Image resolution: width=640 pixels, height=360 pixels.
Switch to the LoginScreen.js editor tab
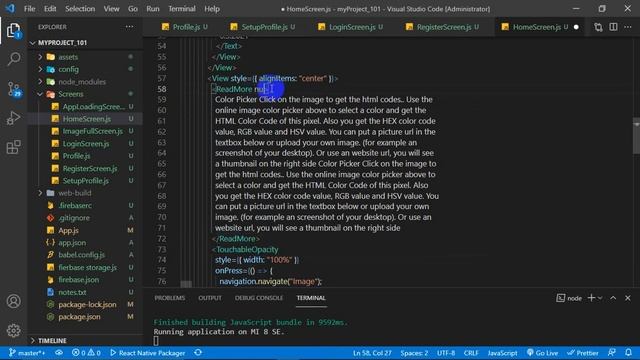(x=352, y=27)
